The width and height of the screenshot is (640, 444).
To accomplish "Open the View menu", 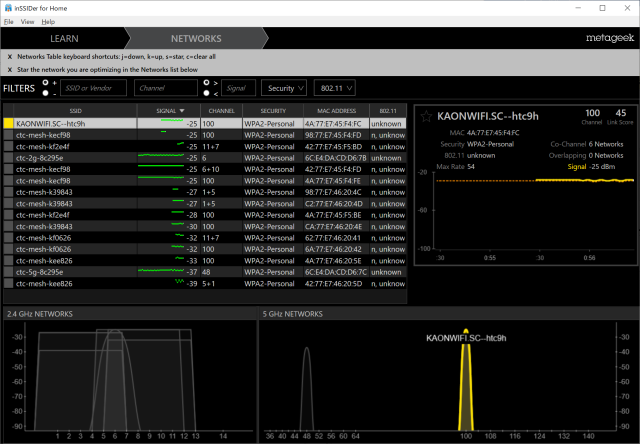I will (x=27, y=22).
